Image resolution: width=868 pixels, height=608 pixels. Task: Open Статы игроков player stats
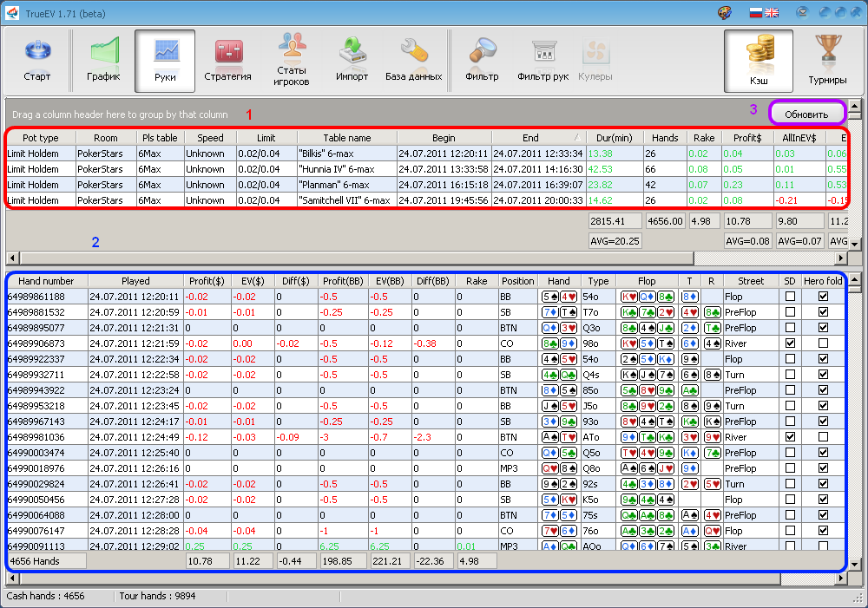coord(291,61)
